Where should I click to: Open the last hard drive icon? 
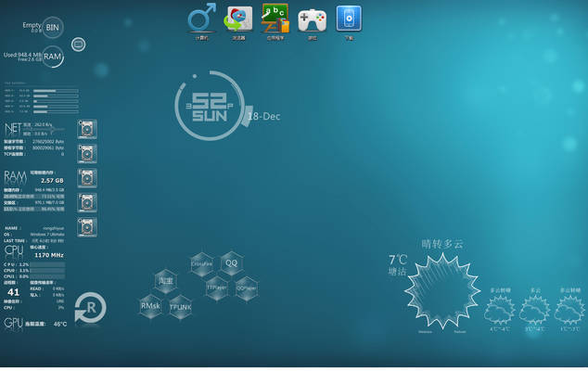coord(87,227)
